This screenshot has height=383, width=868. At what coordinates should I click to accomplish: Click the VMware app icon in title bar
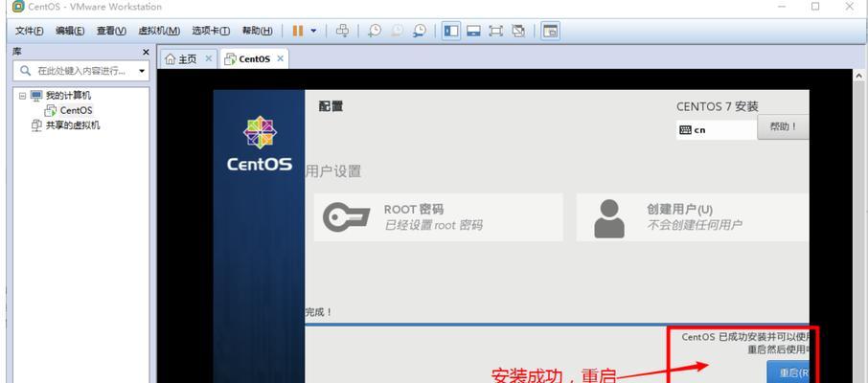(18, 7)
